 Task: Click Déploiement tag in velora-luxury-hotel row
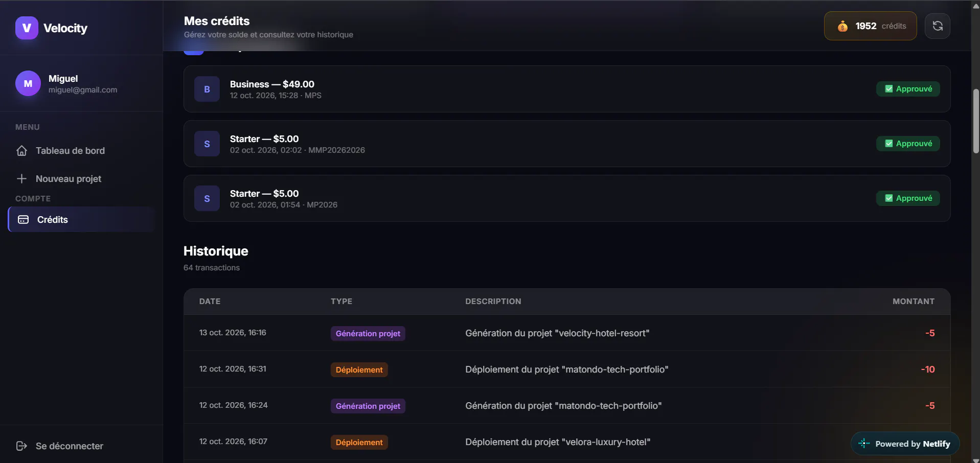tap(359, 443)
